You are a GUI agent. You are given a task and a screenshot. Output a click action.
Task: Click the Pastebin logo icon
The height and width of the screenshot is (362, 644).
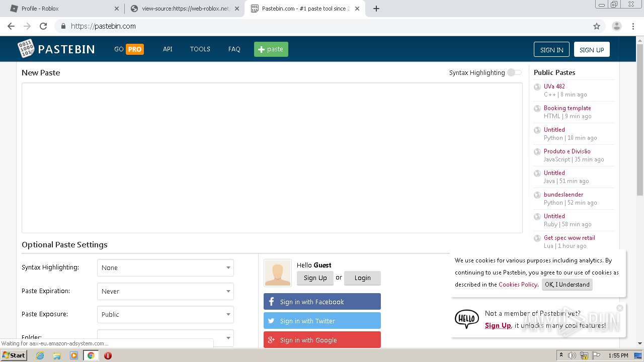(26, 48)
